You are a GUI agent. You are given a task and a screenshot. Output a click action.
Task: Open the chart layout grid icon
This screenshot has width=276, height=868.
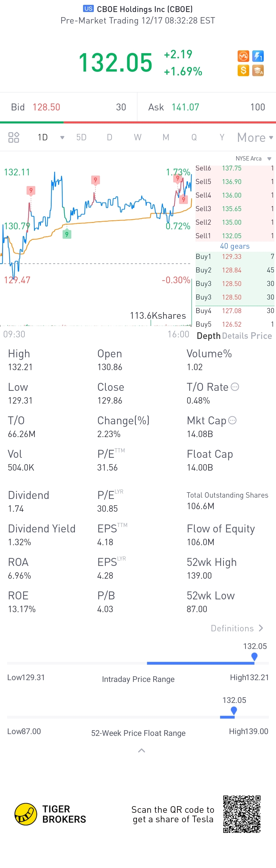click(14, 137)
